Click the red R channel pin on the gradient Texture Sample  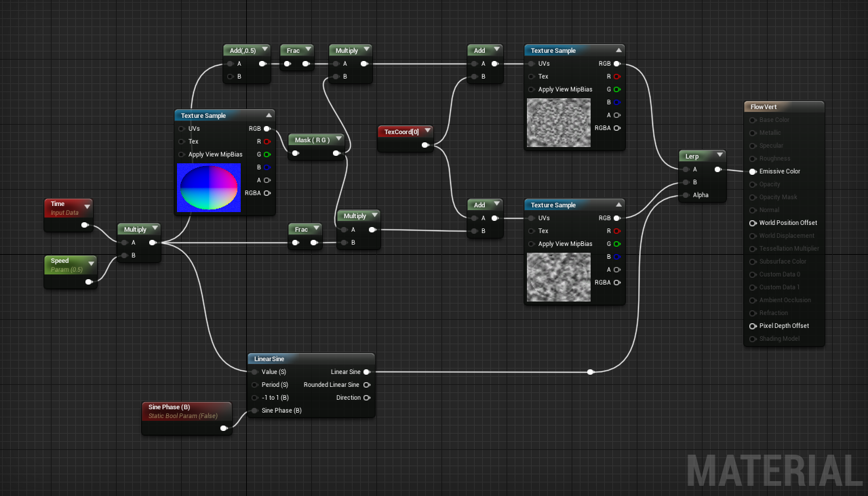tap(267, 141)
